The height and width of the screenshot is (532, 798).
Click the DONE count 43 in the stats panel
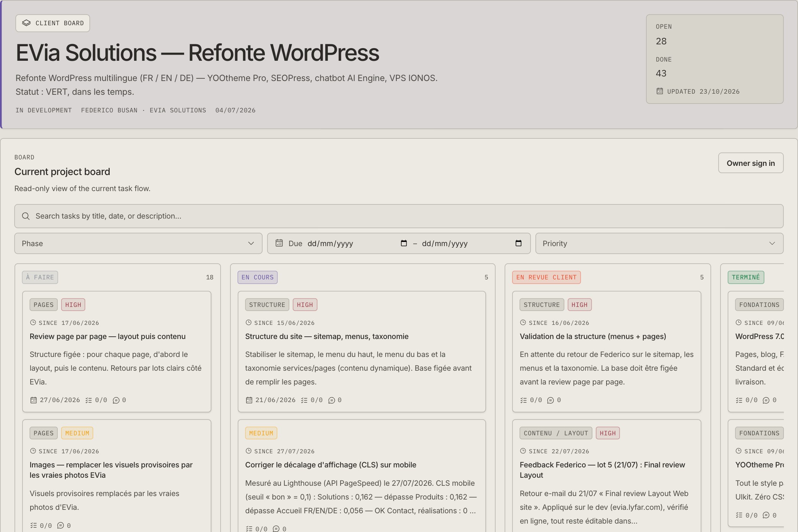point(661,73)
